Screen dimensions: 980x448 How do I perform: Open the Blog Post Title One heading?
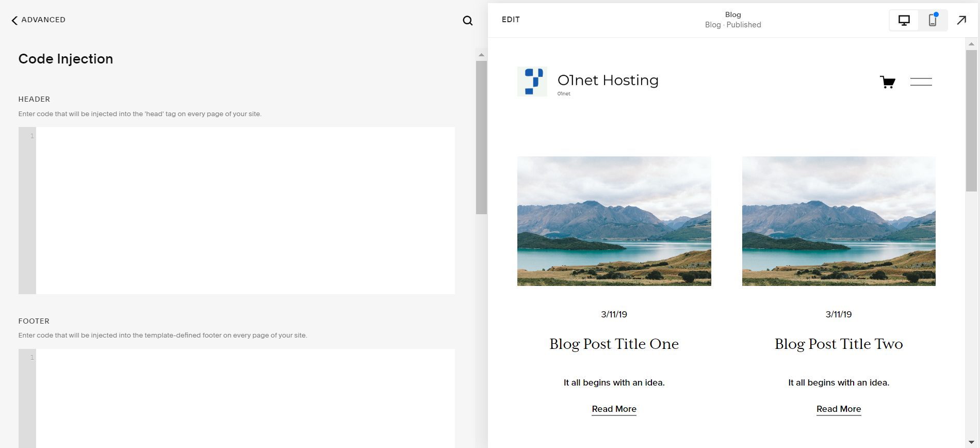tap(614, 344)
